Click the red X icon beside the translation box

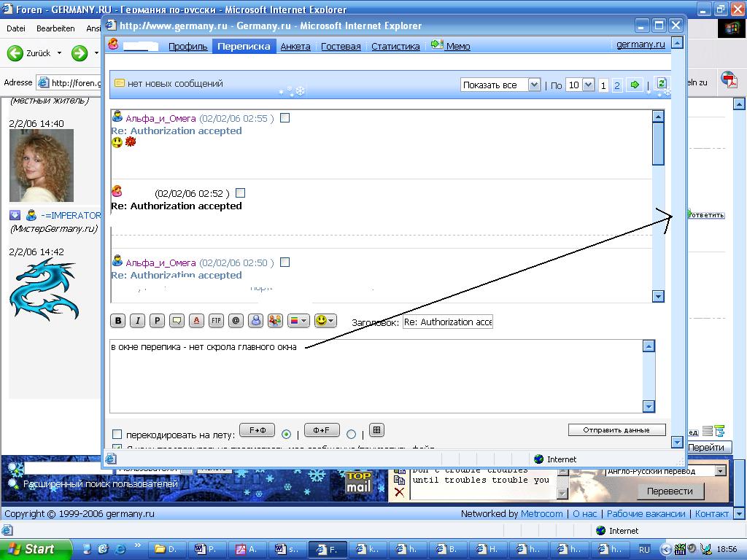[x=399, y=492]
